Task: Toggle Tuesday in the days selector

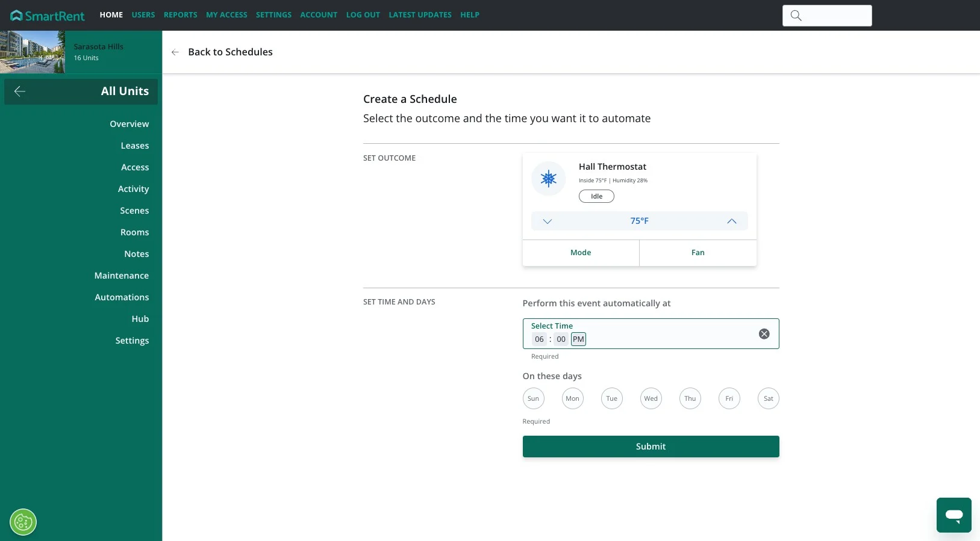Action: pyautogui.click(x=611, y=398)
